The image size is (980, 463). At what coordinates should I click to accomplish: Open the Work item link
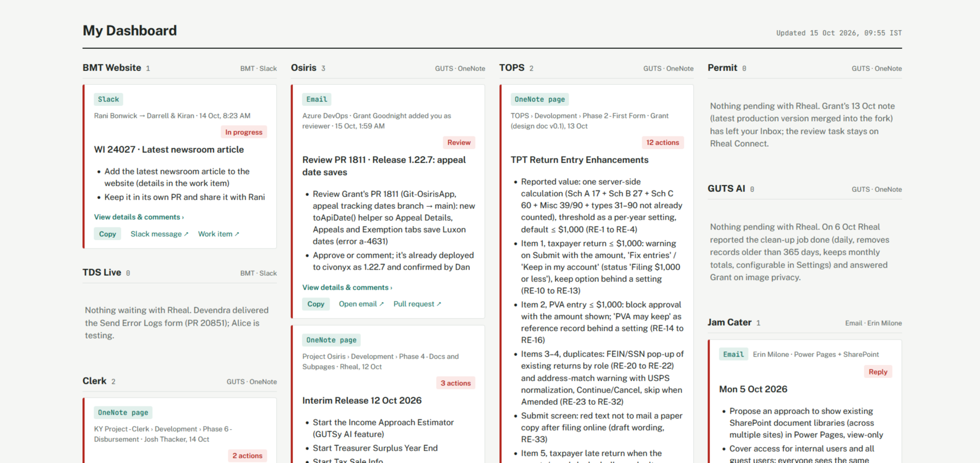point(219,234)
